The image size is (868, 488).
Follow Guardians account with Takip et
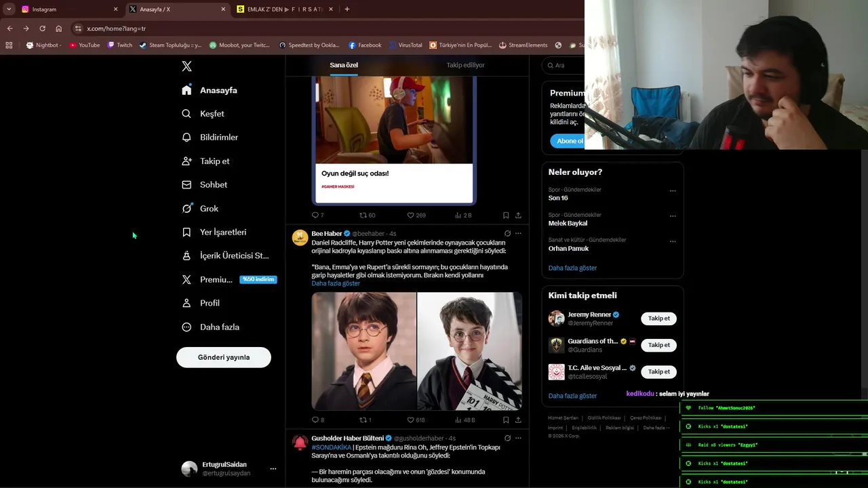[x=658, y=345]
